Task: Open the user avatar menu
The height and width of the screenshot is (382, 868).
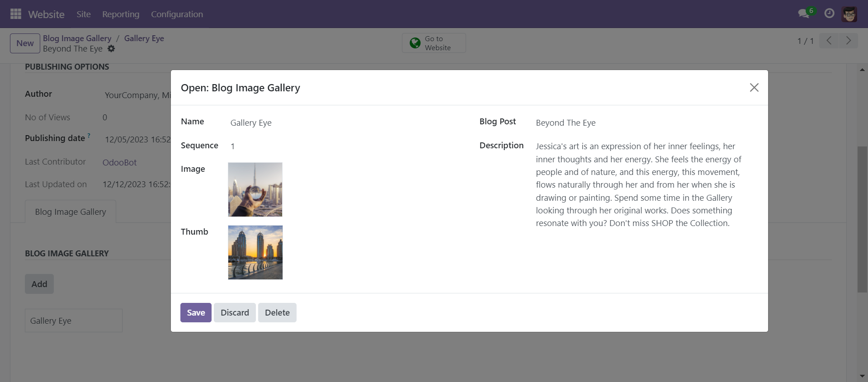Action: point(849,14)
